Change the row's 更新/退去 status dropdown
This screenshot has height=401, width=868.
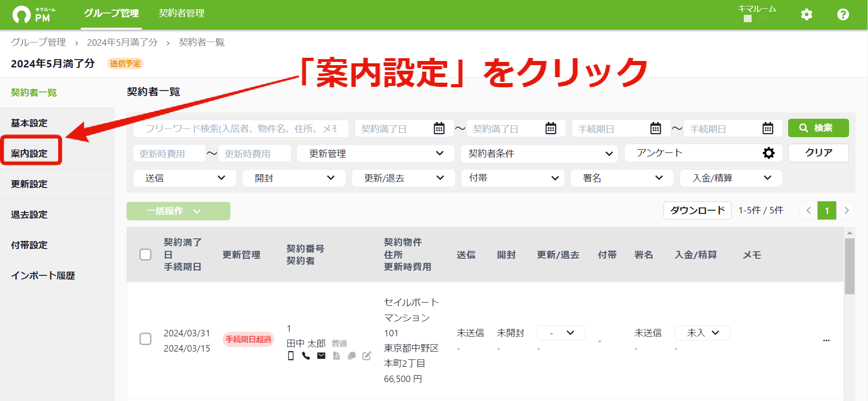point(561,333)
